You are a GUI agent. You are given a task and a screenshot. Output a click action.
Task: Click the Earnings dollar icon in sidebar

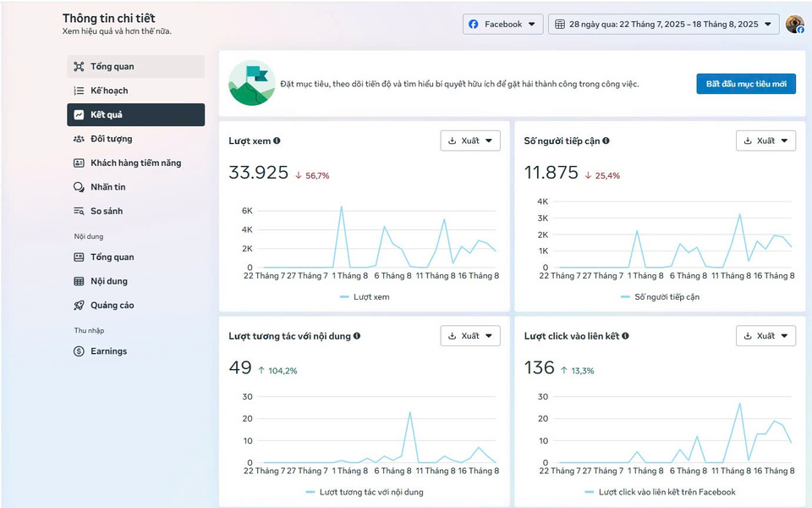point(79,351)
